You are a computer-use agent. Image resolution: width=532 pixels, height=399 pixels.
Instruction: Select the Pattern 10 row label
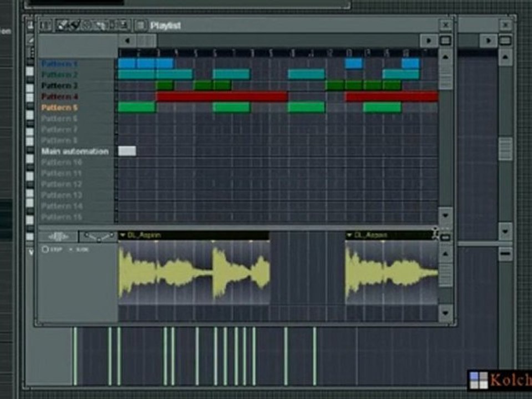(62, 162)
